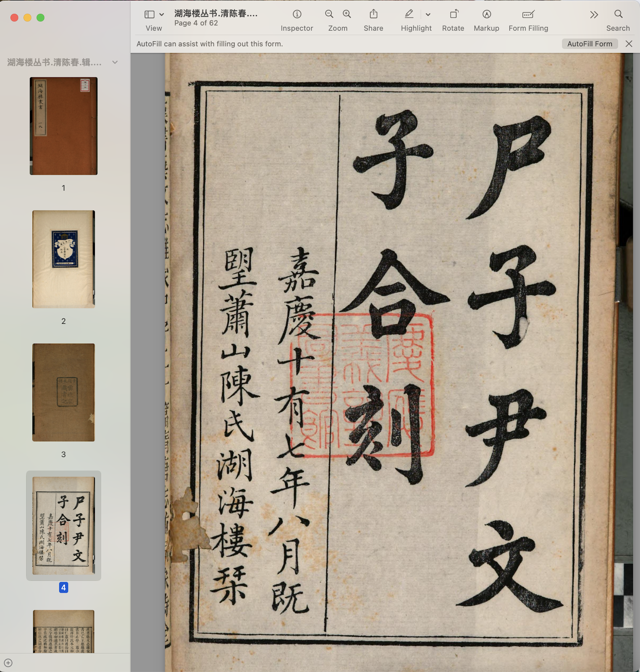The height and width of the screenshot is (672, 640).
Task: Open the Inspector info panel
Action: 297,15
